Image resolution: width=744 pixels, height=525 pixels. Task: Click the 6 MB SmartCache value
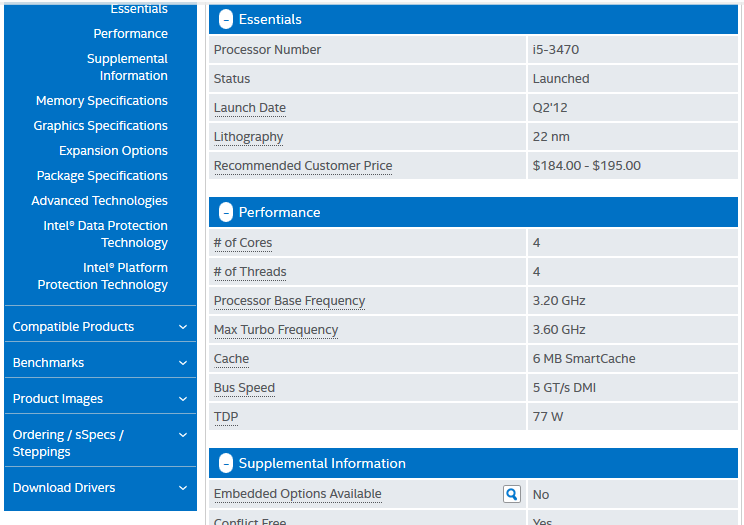tap(584, 359)
